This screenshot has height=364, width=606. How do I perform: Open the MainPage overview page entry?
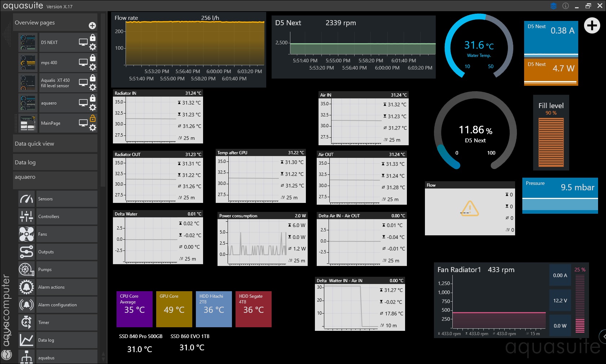click(50, 123)
